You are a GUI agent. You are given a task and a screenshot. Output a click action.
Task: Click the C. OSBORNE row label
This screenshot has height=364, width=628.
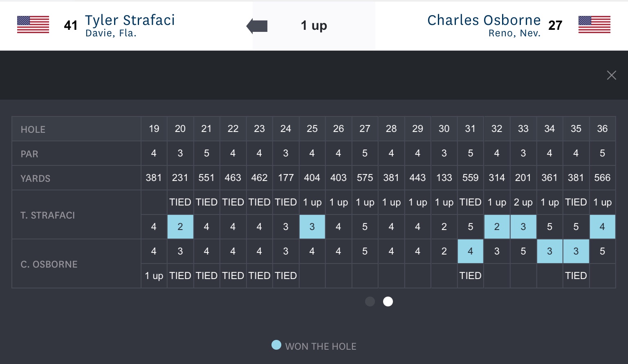[x=49, y=264]
